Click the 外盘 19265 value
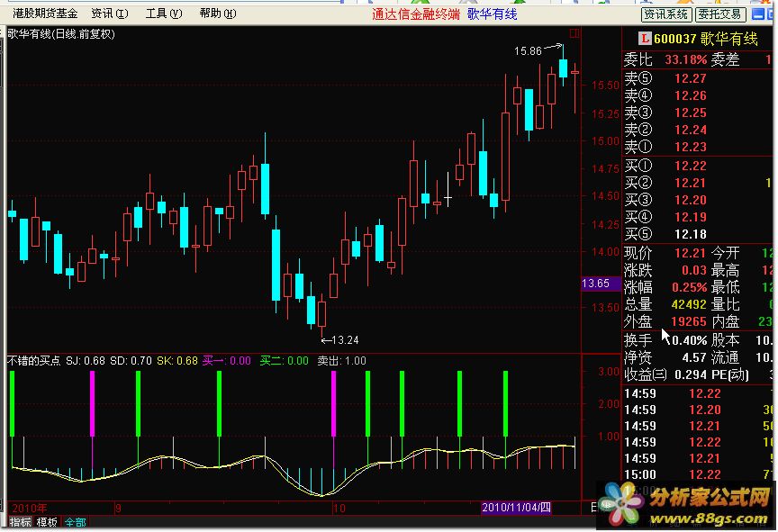 pyautogui.click(x=689, y=321)
